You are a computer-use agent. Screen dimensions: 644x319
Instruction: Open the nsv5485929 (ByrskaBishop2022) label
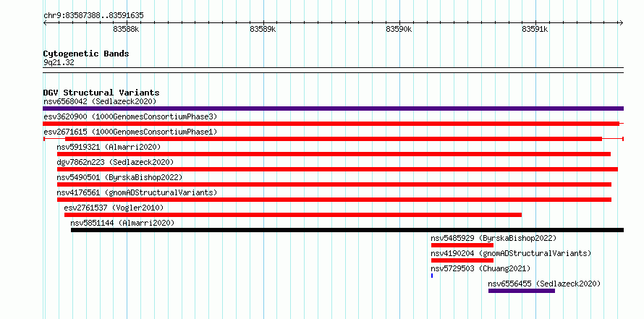[493, 238]
